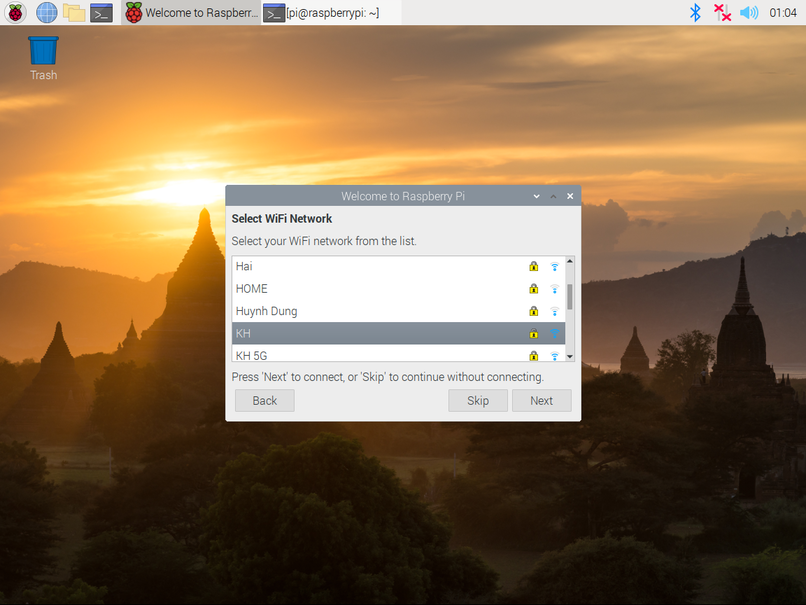This screenshot has width=806, height=605.
Task: Click the lock icon in KH row
Action: tap(534, 333)
